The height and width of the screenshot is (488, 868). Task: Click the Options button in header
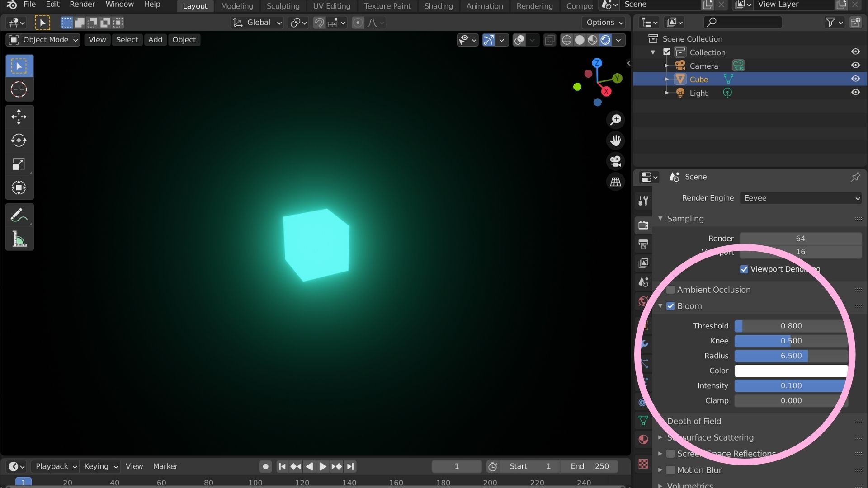603,22
